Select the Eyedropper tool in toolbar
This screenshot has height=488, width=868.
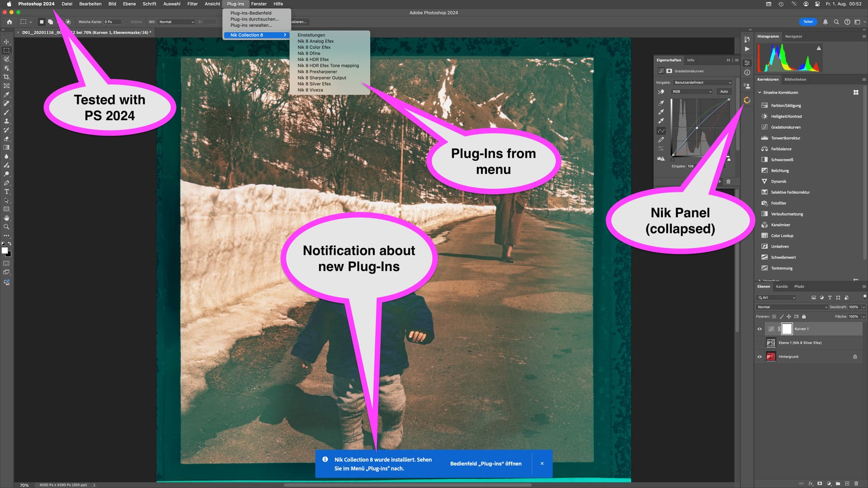click(6, 94)
